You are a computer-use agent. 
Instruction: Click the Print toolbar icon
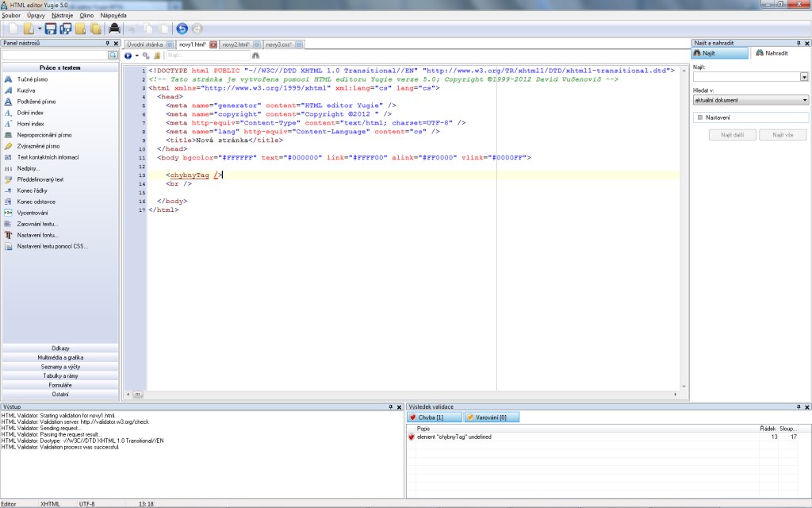point(114,29)
